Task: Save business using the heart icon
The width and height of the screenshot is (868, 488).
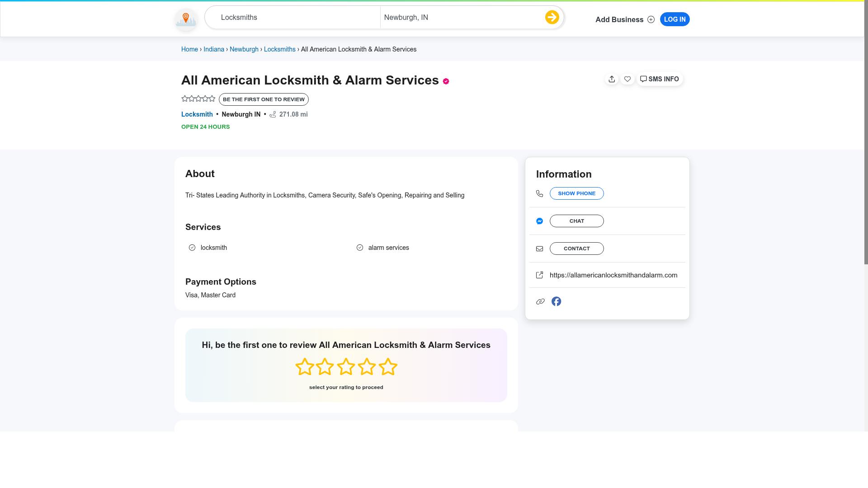Action: tap(627, 79)
